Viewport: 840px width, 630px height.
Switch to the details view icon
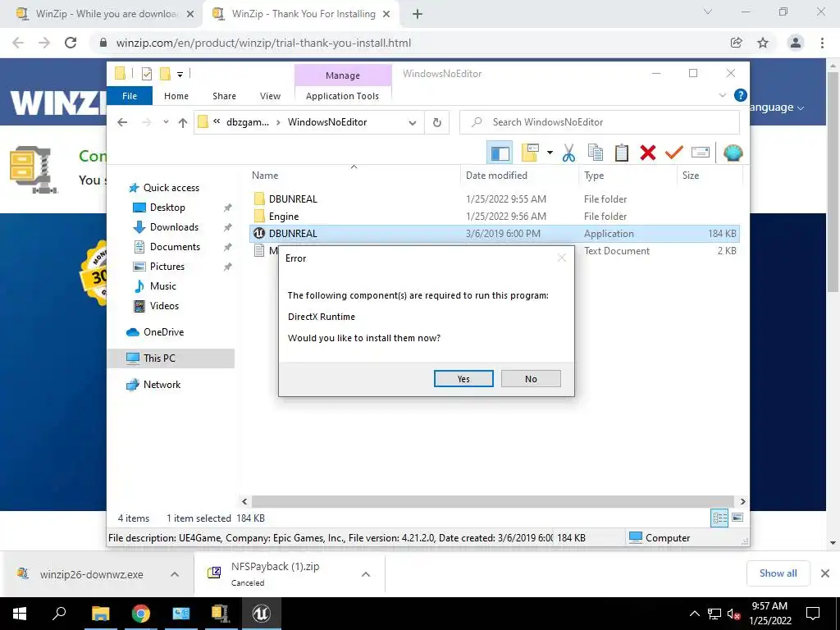pyautogui.click(x=719, y=518)
